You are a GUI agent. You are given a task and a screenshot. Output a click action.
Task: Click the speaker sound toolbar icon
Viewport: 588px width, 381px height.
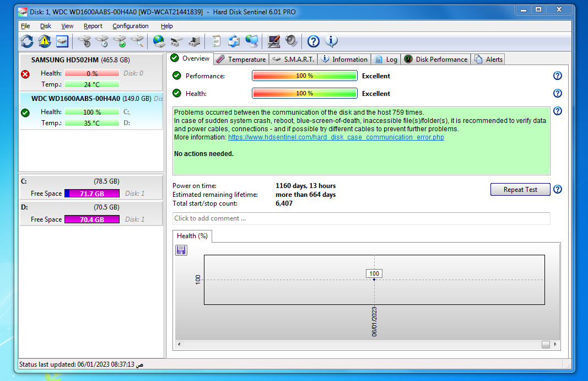(292, 41)
